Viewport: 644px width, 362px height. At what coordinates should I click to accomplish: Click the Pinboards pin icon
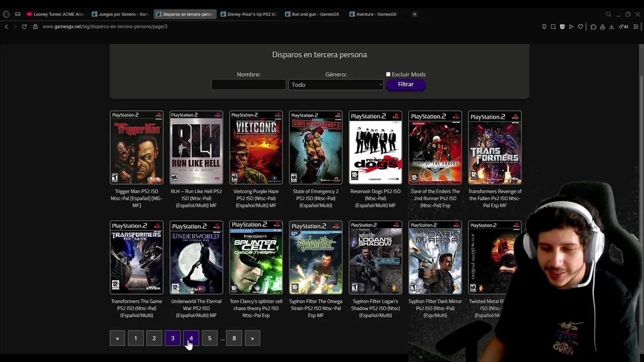click(x=544, y=27)
